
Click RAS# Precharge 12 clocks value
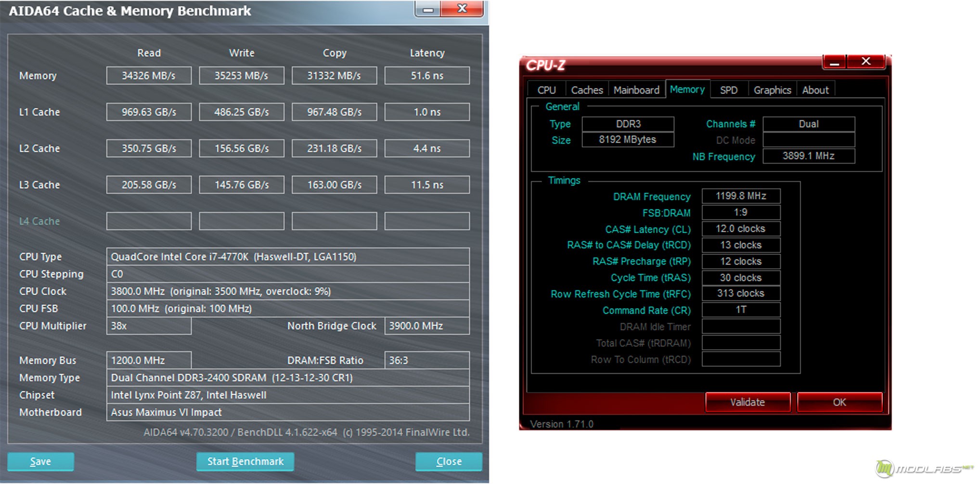(x=741, y=262)
